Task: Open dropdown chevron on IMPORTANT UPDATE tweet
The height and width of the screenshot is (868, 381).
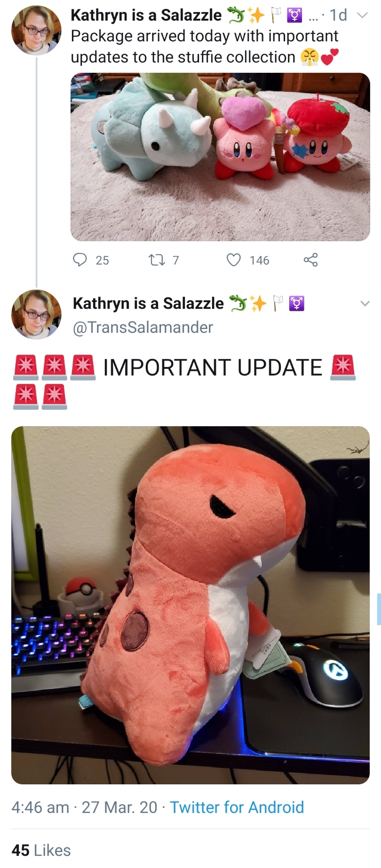Action: pyautogui.click(x=365, y=304)
